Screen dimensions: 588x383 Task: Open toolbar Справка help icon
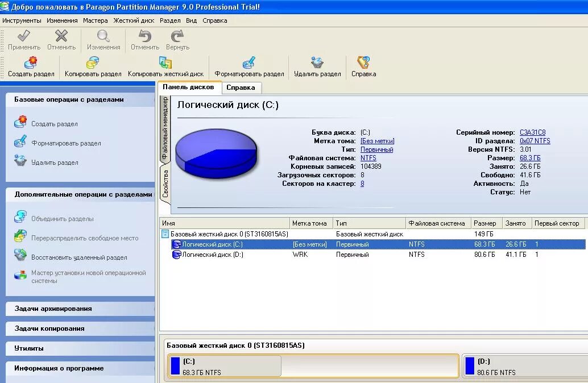pos(363,63)
